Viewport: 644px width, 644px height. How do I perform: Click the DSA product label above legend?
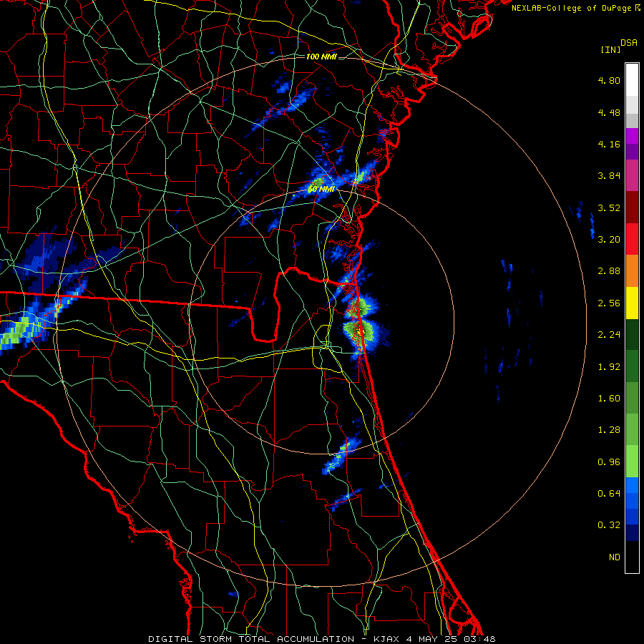tap(629, 43)
